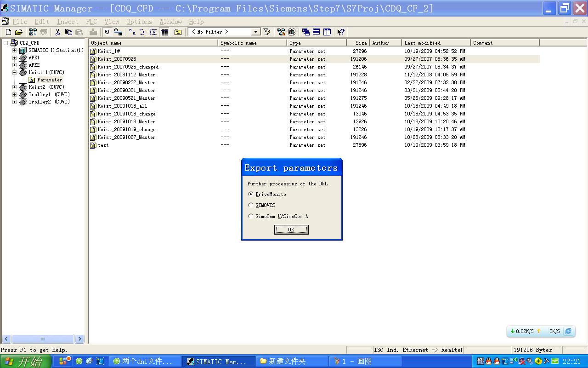This screenshot has height=368, width=588.
Task: Expand the Trolley2 (CUVC) node
Action: click(x=14, y=102)
